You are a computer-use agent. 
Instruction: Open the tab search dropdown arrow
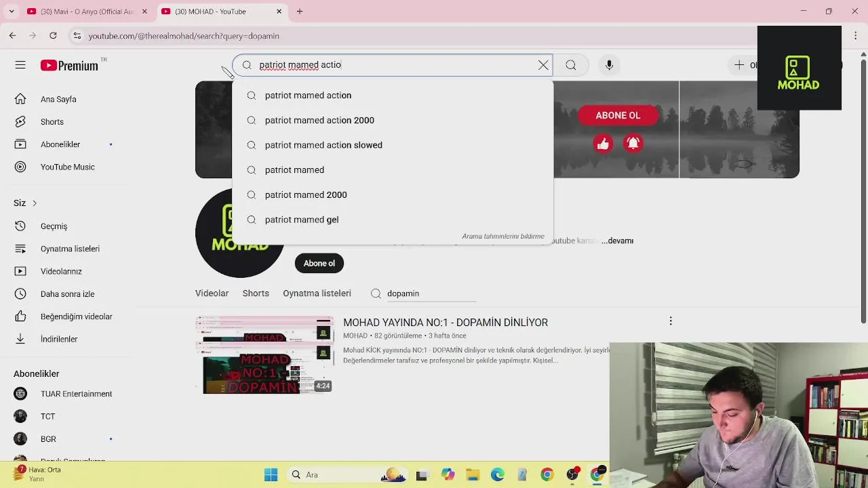(11, 12)
